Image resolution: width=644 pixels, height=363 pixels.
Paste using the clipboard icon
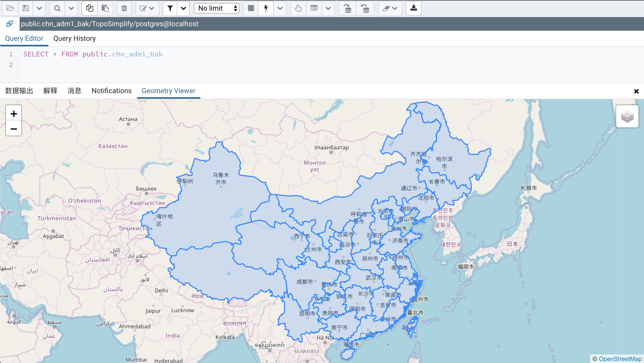coord(105,8)
